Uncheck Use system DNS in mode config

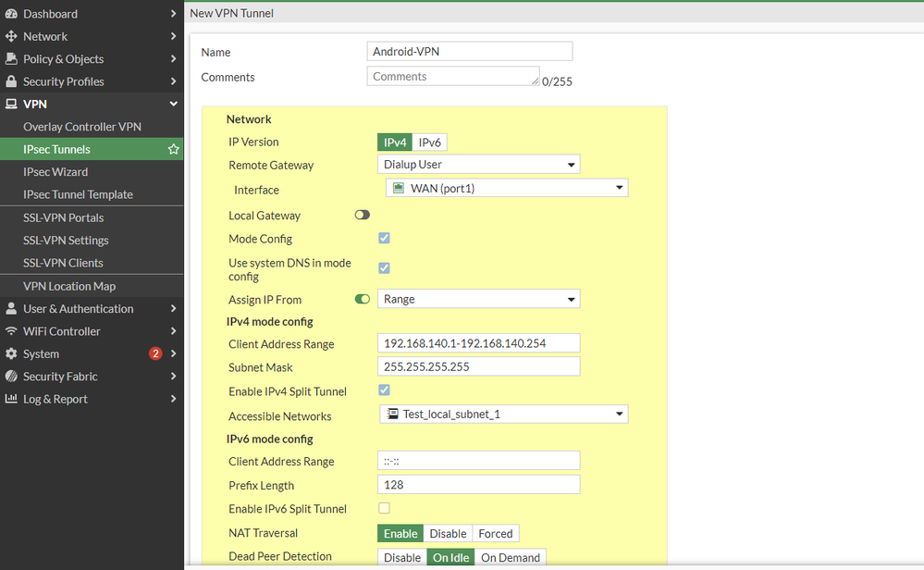click(384, 268)
